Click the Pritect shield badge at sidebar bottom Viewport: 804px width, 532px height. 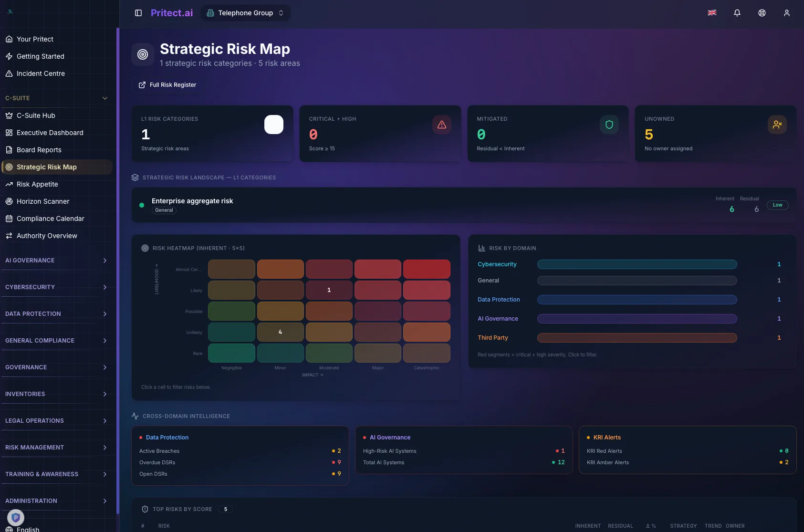point(16,517)
